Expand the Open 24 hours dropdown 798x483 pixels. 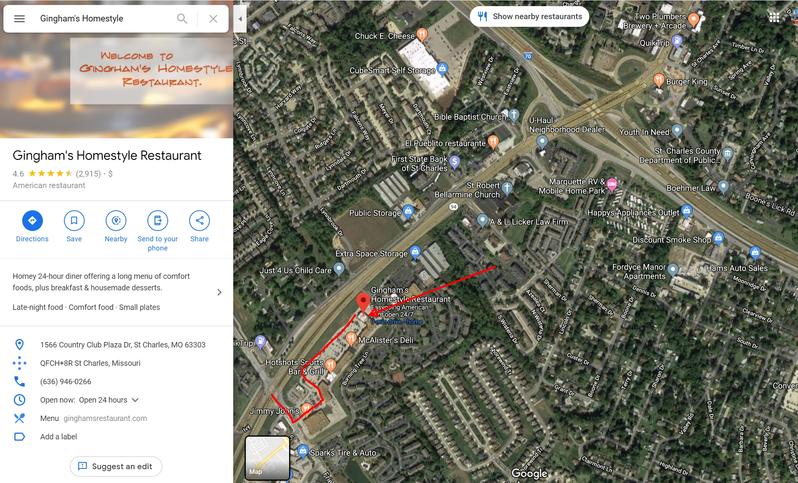coord(135,400)
